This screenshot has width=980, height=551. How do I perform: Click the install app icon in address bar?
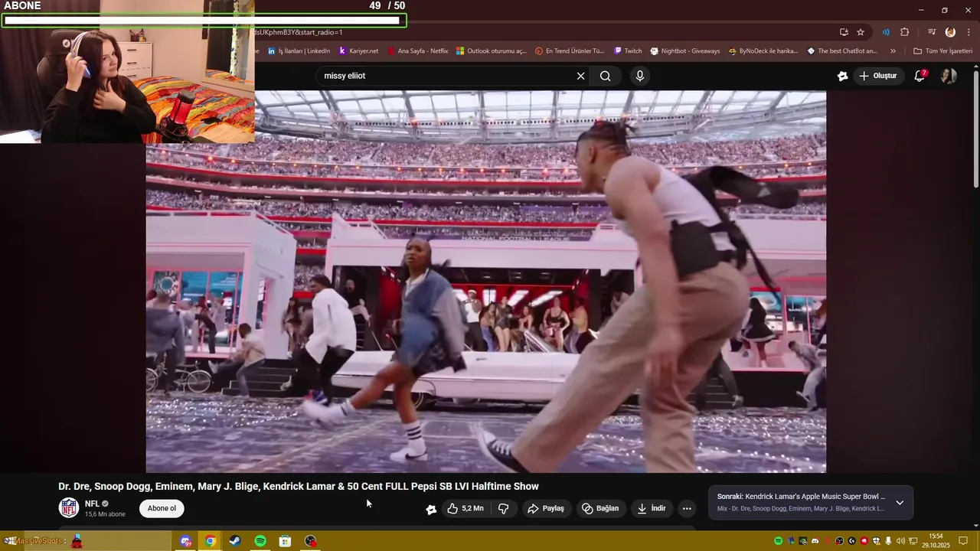[844, 32]
